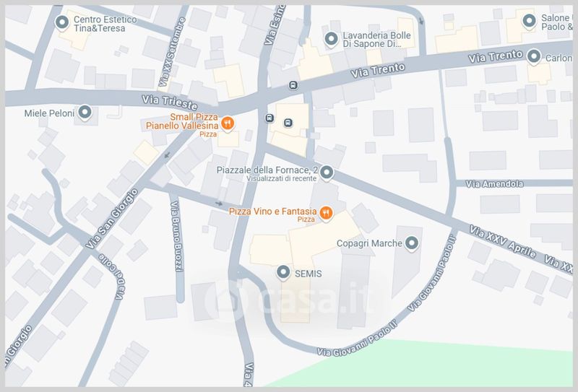
Task: Click the Copagri Marche location pin
Action: click(412, 243)
